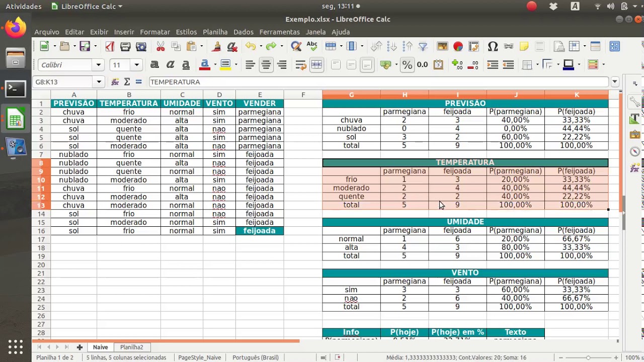Open the Paste options dropdown arrow
Image resolution: width=644 pixels, height=362 pixels.
[x=201, y=46]
